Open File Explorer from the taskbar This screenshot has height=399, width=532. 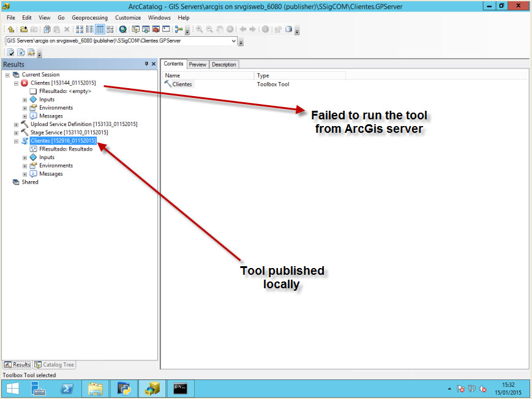96,389
